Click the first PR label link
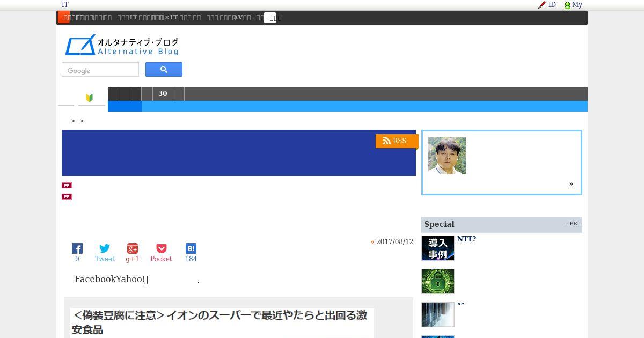 click(x=67, y=185)
